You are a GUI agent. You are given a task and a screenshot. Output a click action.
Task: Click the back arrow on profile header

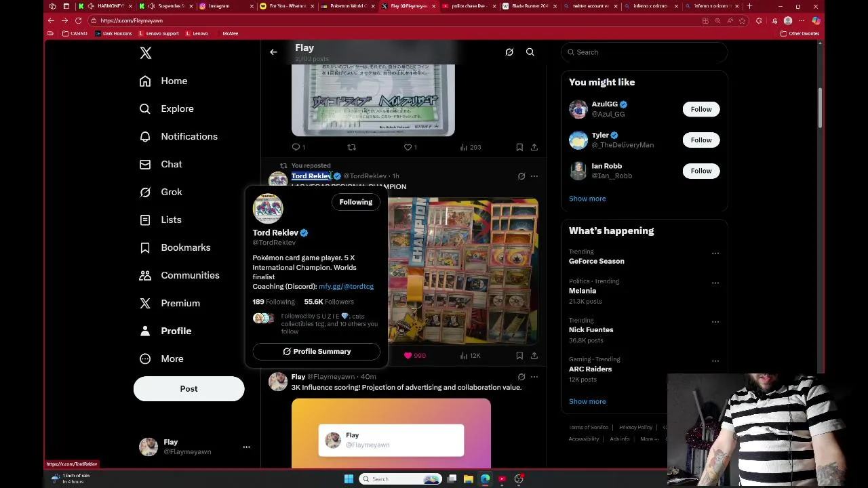point(273,52)
